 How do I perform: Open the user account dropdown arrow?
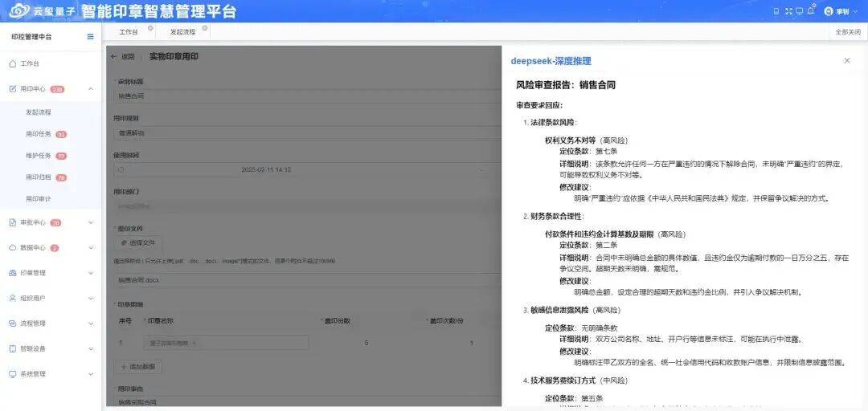(x=857, y=11)
